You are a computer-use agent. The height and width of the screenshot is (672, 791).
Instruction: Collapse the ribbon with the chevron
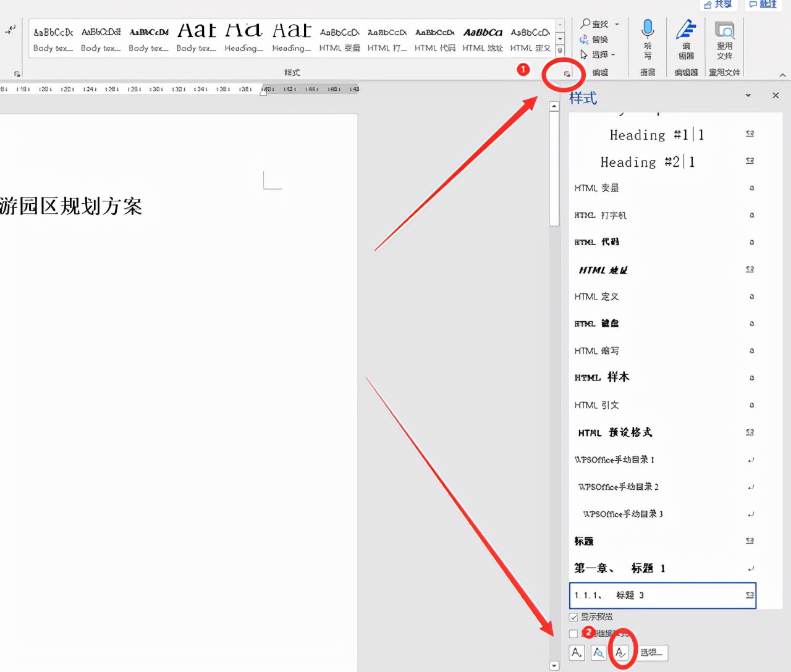tap(782, 75)
